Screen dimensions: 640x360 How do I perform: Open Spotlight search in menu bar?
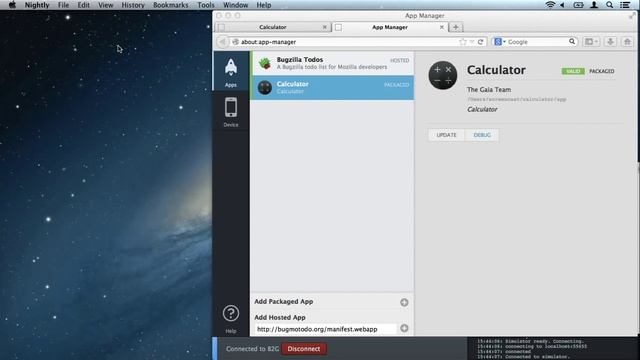609,5
